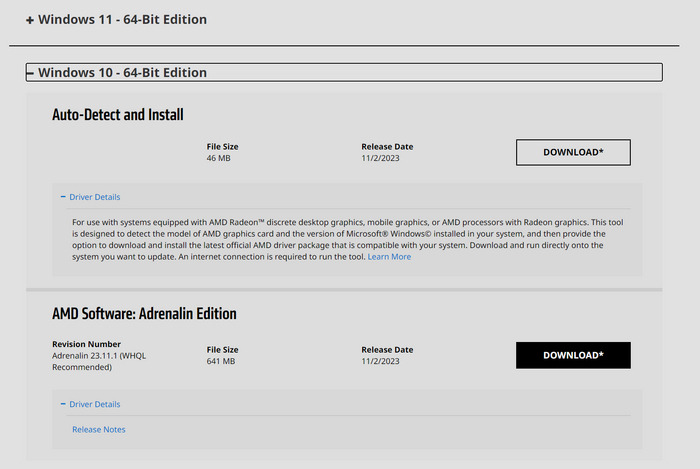Click the 46 MB file size value
Viewport: 700px width, 469px height.
(x=218, y=158)
